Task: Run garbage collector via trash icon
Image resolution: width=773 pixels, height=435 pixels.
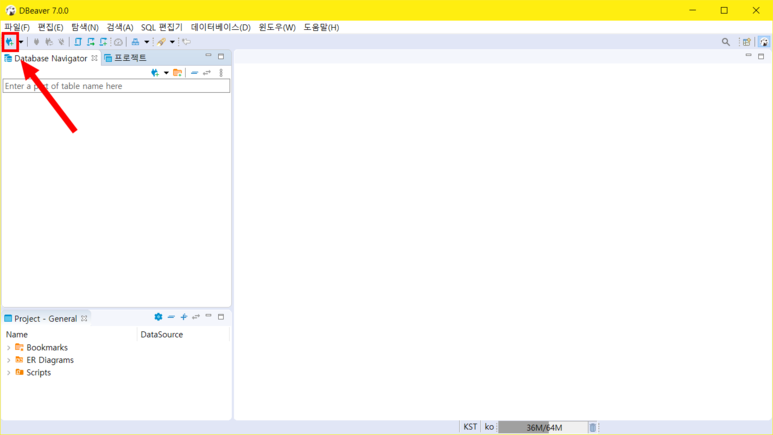Action: [x=593, y=428]
